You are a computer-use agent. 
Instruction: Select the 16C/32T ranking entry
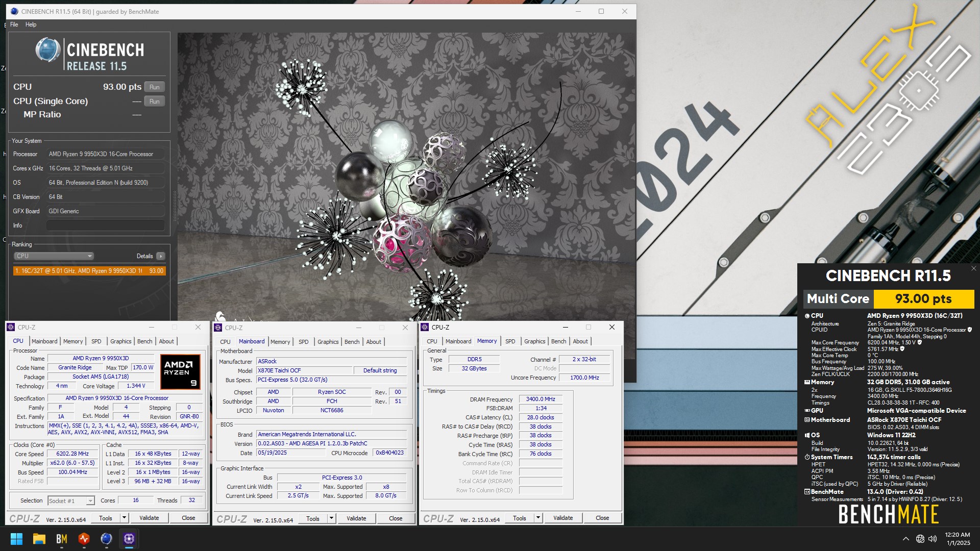(x=89, y=271)
